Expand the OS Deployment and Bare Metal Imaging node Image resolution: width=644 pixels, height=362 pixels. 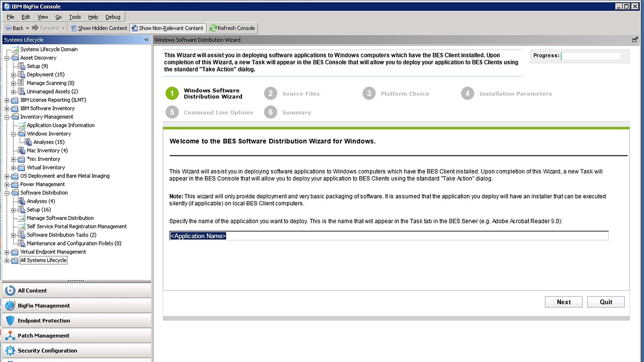7,176
